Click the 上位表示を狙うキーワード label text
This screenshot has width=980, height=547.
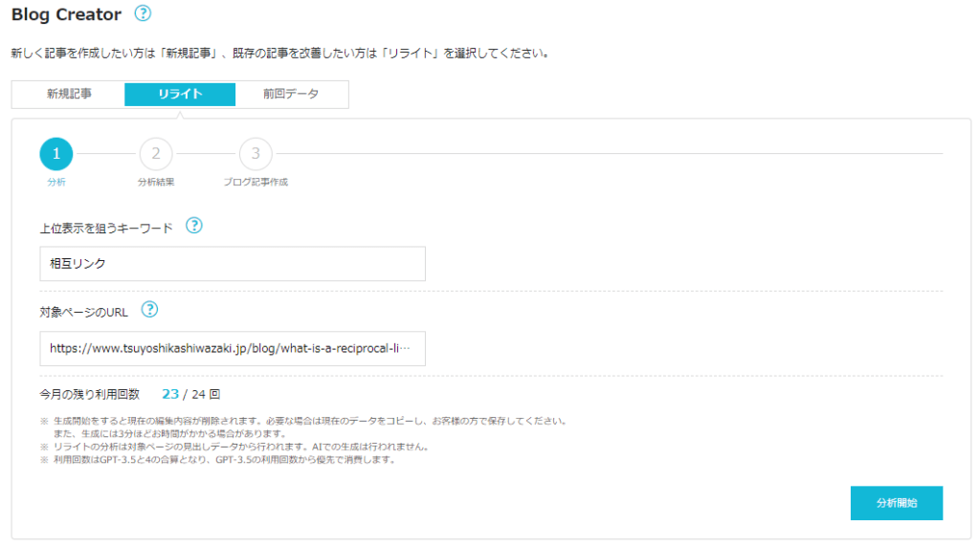point(106,228)
